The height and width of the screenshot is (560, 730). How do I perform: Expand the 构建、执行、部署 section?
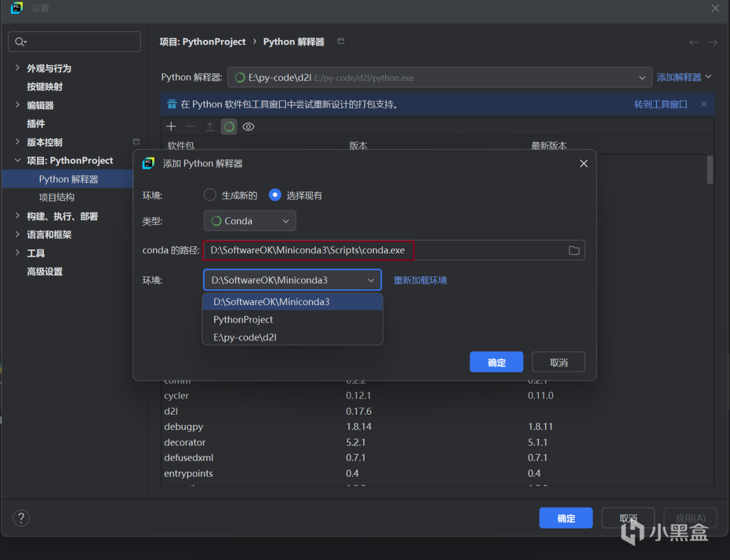coord(17,216)
